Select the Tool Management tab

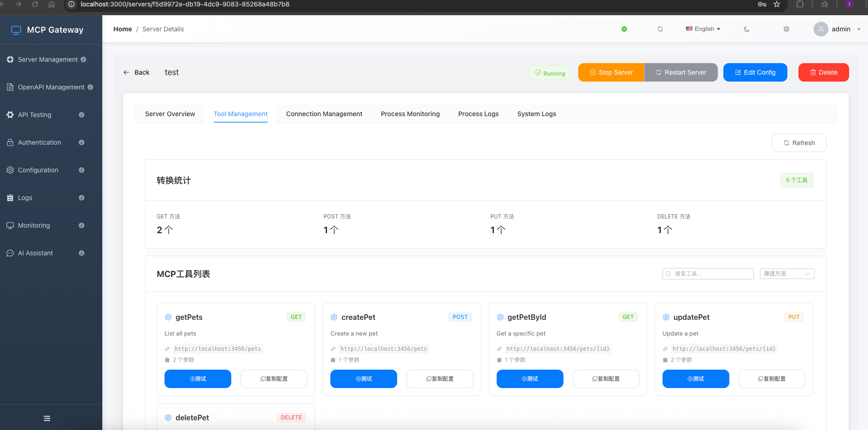point(240,114)
